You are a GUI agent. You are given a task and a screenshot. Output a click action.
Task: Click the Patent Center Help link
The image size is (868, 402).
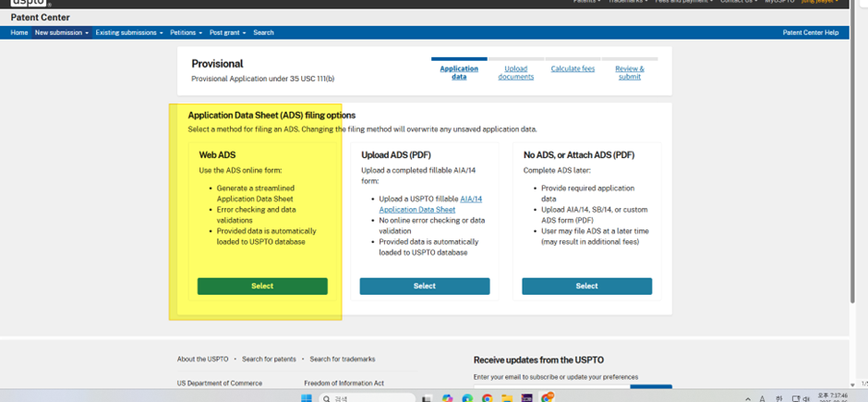(811, 32)
